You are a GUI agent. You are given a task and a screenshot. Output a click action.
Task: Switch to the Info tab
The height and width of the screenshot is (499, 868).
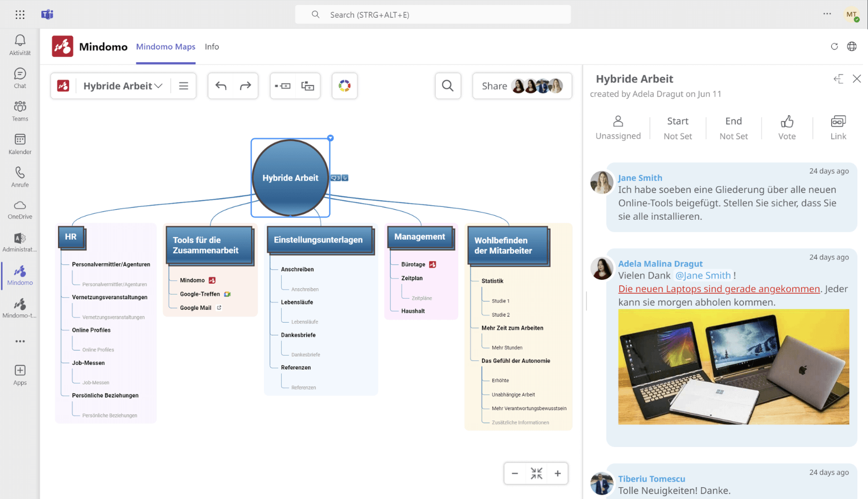tap(212, 47)
